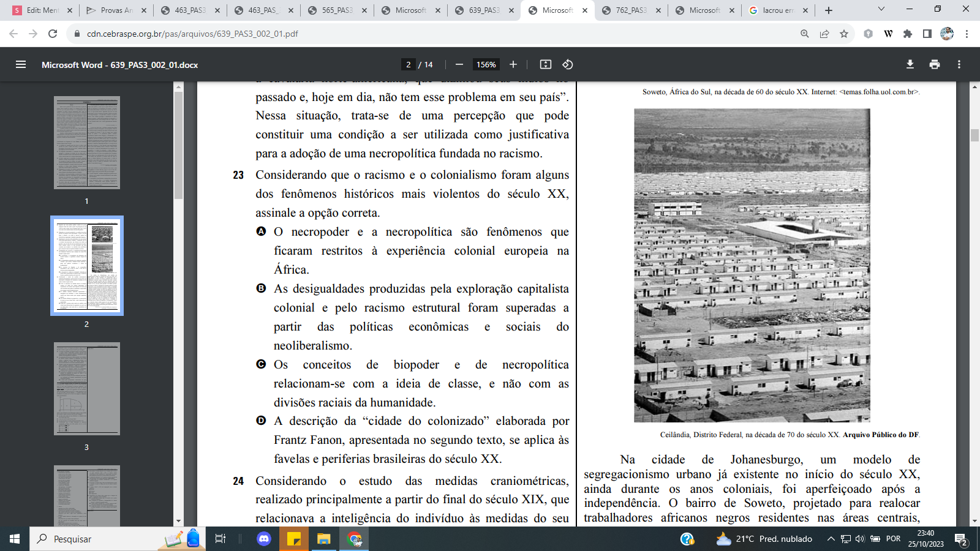The width and height of the screenshot is (980, 551).
Task: Zoom in the PDF with plus button
Action: click(513, 64)
